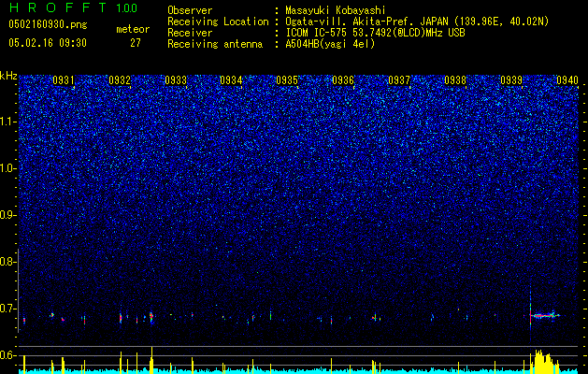Click the Observer label
This screenshot has height=374, width=588.
pyautogui.click(x=190, y=10)
